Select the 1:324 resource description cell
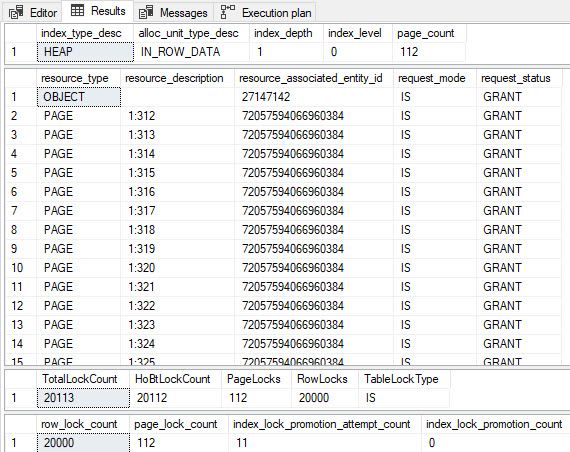The height and width of the screenshot is (452, 570). (x=177, y=344)
